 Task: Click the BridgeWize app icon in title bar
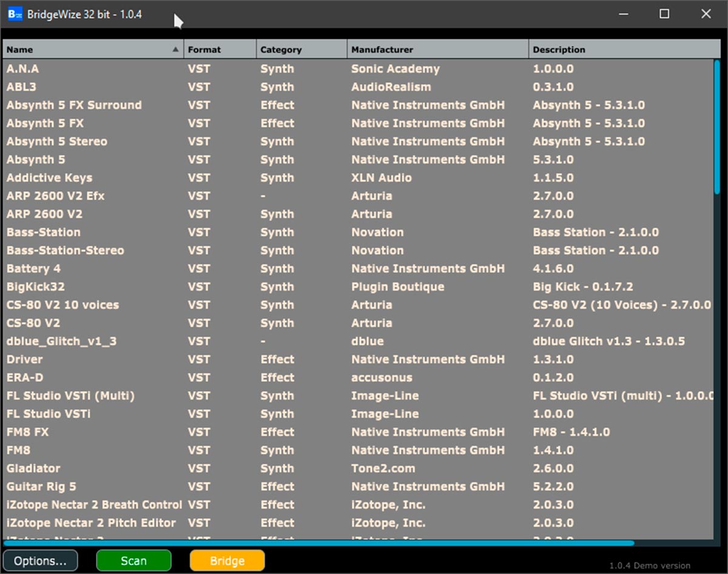(15, 14)
